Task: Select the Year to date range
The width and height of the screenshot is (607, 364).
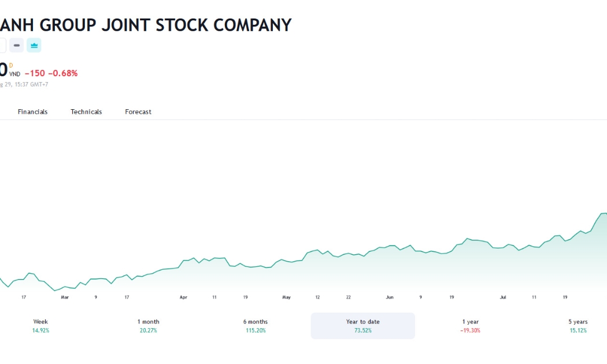Action: [x=362, y=326]
